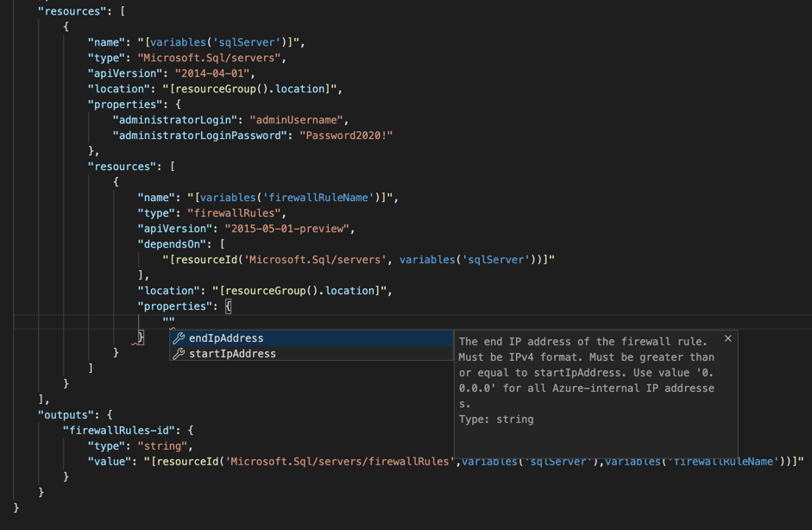
Task: Click the wrench icon beside endIpAddress suggestion
Action: (179, 338)
